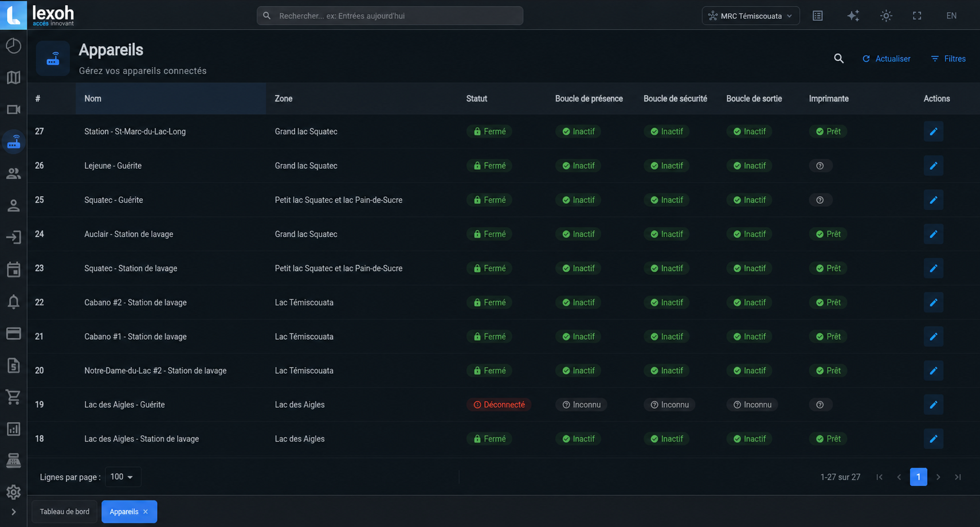Open the camera section in sidebar

[13, 110]
